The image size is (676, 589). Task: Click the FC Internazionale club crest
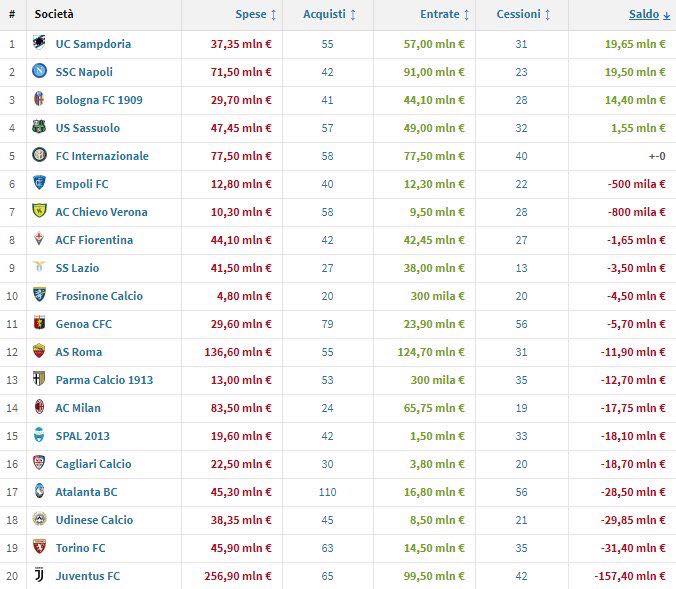[x=39, y=156]
